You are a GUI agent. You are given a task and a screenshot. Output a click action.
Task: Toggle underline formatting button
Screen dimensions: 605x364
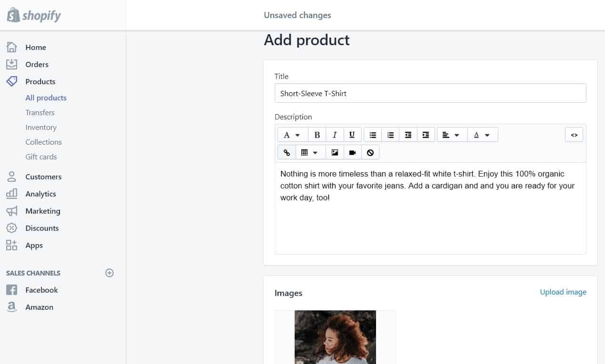[352, 135]
